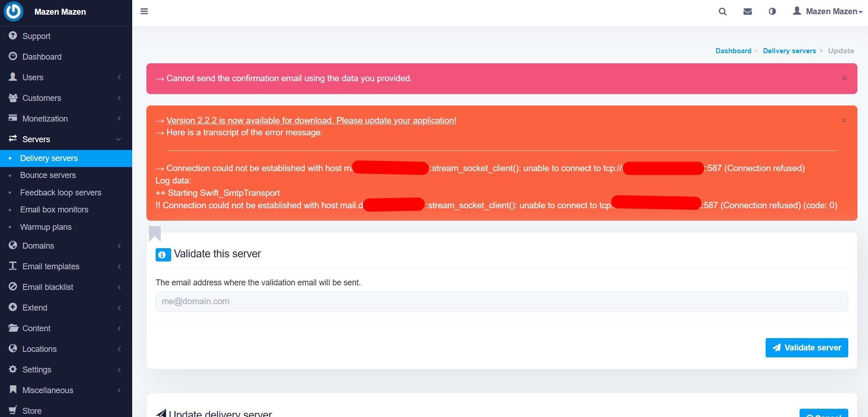This screenshot has height=417, width=868.
Task: Click the info icon beside Validate this server
Action: [x=163, y=255]
